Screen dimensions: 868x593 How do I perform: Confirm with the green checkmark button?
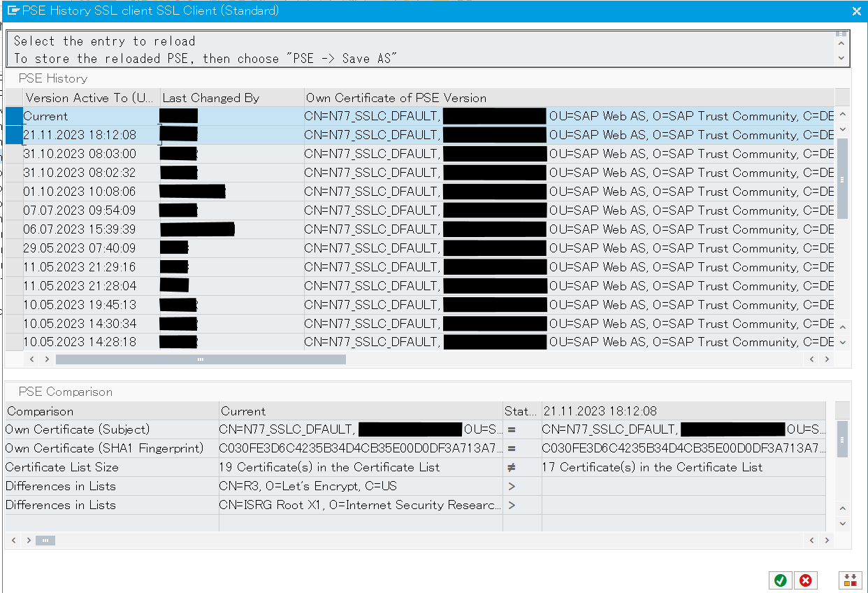[x=780, y=580]
